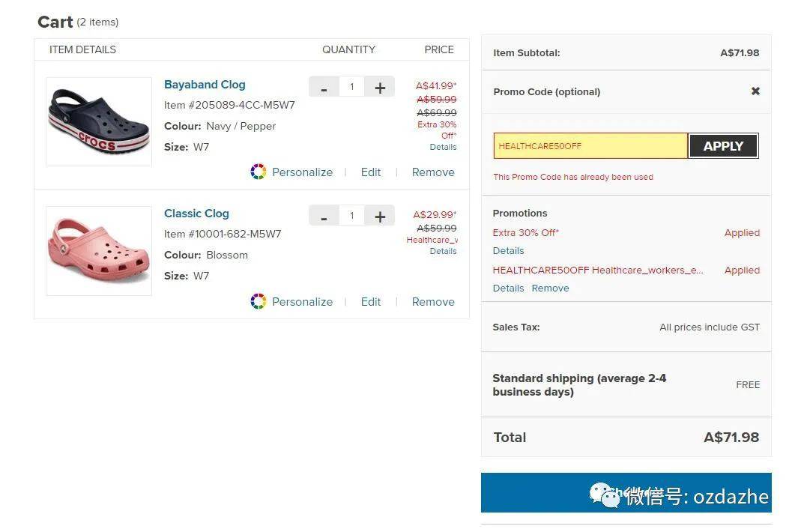795x532 pixels.
Task: Personalize the Classic Clog
Action: [x=302, y=302]
